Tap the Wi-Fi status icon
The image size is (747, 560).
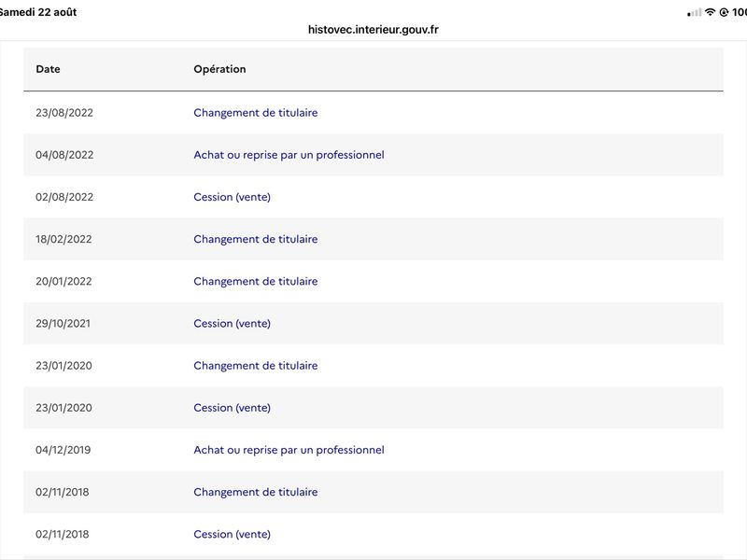point(710,12)
